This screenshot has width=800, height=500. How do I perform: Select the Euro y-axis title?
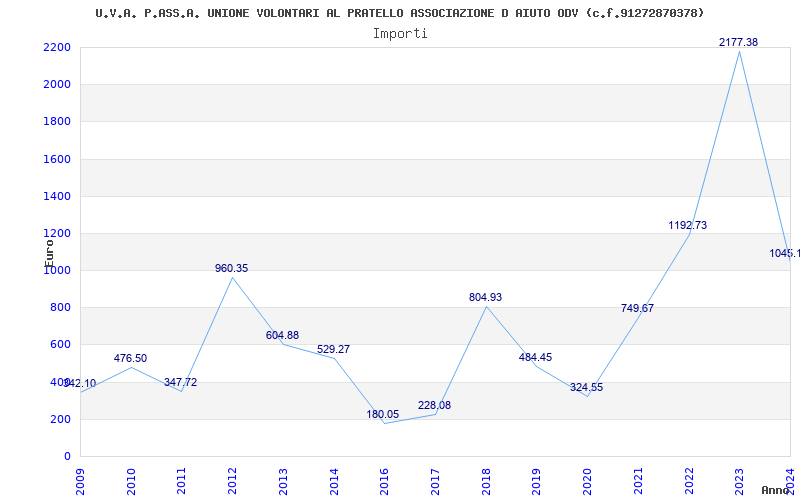pyautogui.click(x=49, y=253)
